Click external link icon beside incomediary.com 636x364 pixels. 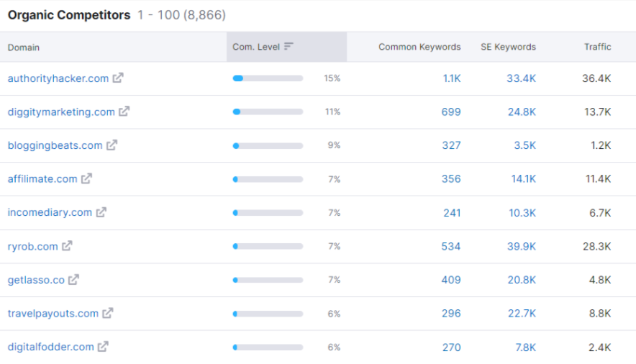tap(101, 212)
